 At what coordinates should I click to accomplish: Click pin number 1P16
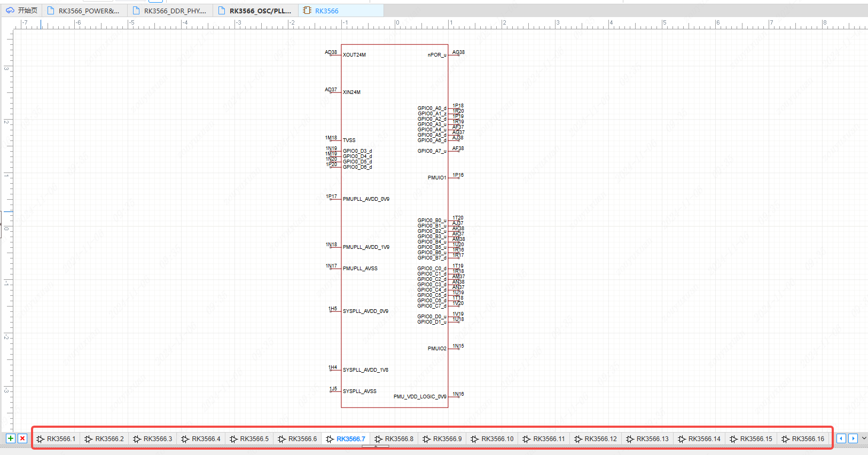[x=458, y=175]
